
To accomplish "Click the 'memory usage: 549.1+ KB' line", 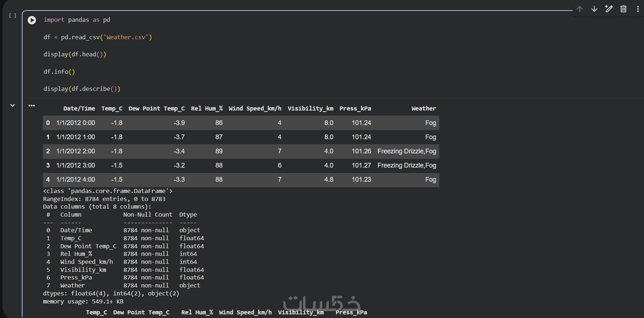I will point(83,302).
